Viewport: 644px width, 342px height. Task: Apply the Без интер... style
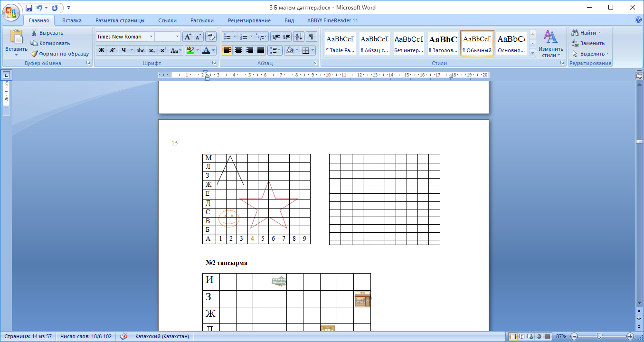point(409,43)
